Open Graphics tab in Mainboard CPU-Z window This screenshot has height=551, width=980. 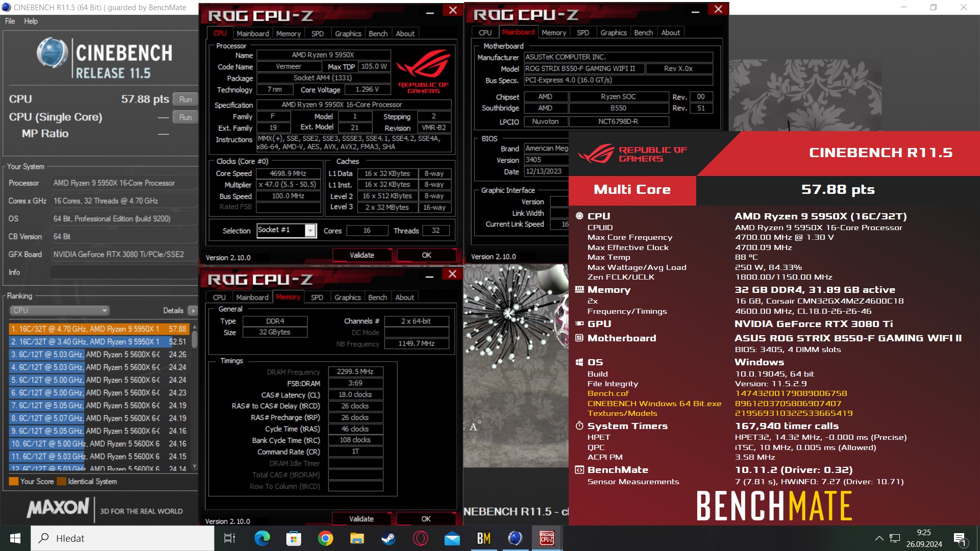click(614, 32)
